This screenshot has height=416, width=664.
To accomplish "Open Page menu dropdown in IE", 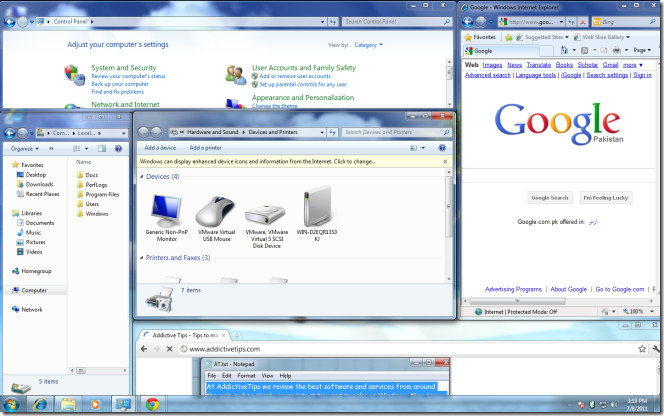I will [642, 50].
